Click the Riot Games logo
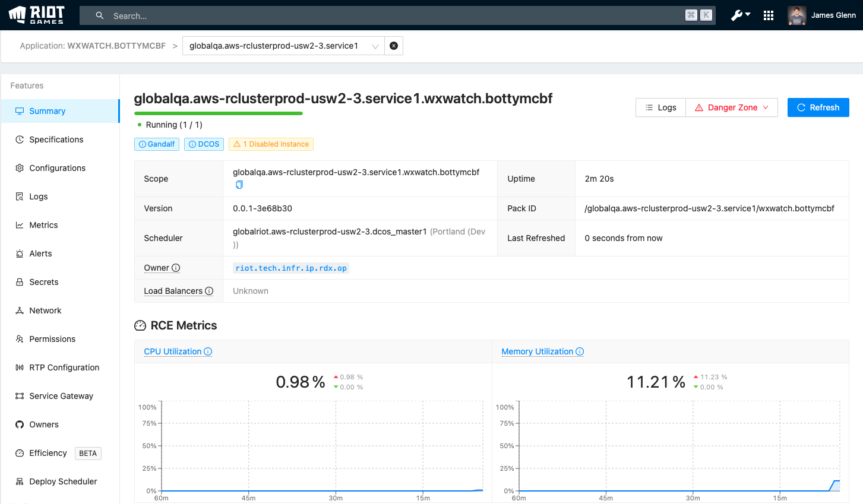Image resolution: width=863 pixels, height=504 pixels. click(37, 15)
